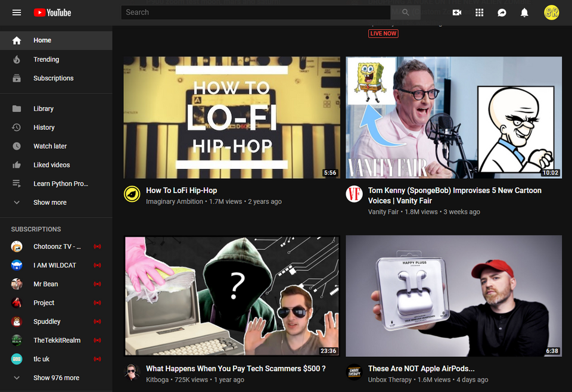Open the Learn Python Pro... playlist
Image resolution: width=572 pixels, height=392 pixels.
click(x=56, y=183)
